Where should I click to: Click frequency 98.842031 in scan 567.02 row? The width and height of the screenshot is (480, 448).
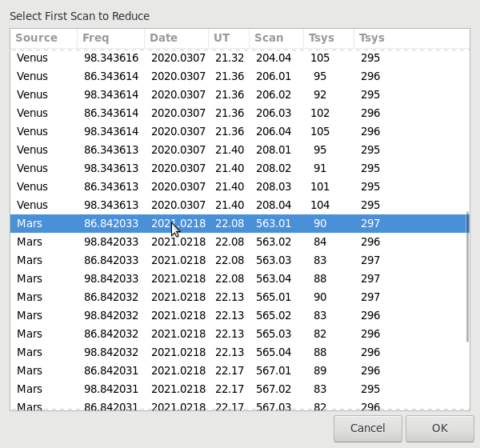(111, 389)
